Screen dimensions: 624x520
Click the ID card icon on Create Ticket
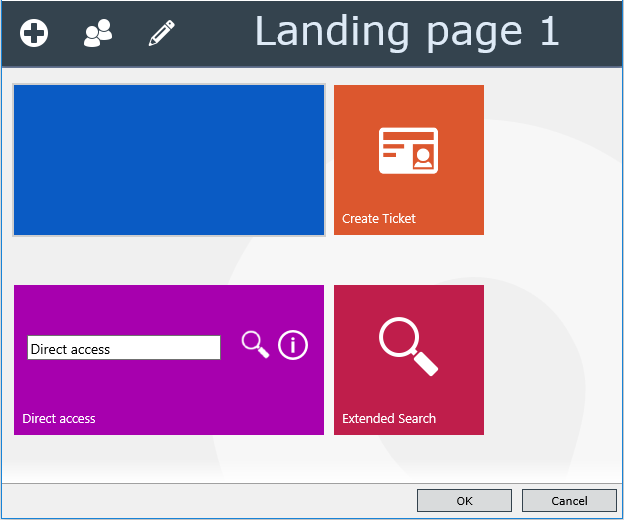[408, 150]
